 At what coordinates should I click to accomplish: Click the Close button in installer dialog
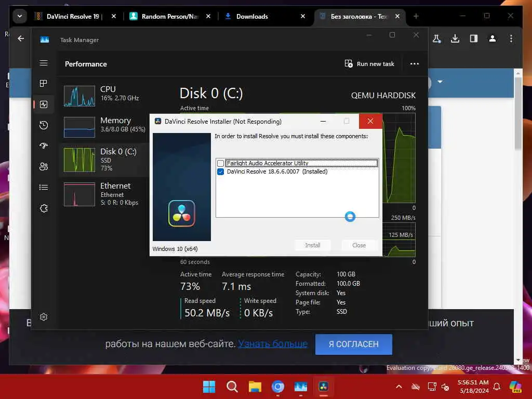[x=359, y=245]
